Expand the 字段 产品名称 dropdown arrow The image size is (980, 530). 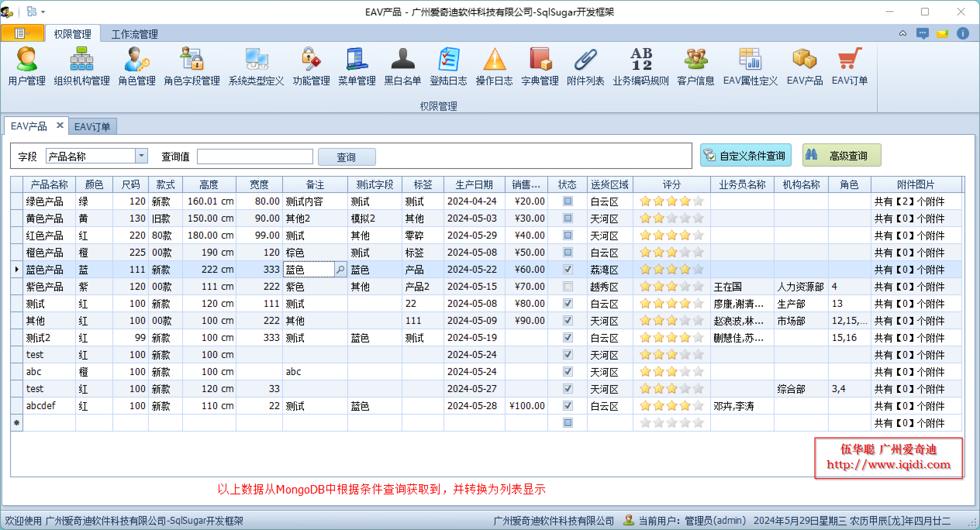pyautogui.click(x=141, y=156)
